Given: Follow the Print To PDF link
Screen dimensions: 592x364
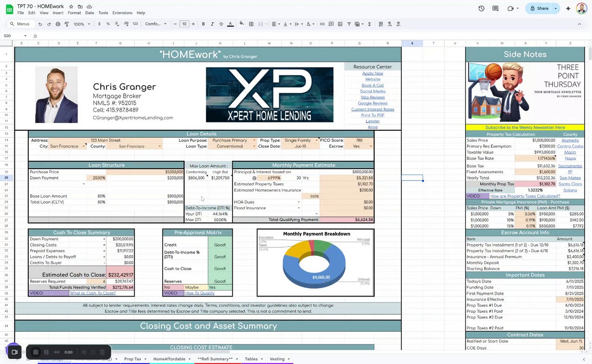Looking at the screenshot, I should [x=372, y=115].
